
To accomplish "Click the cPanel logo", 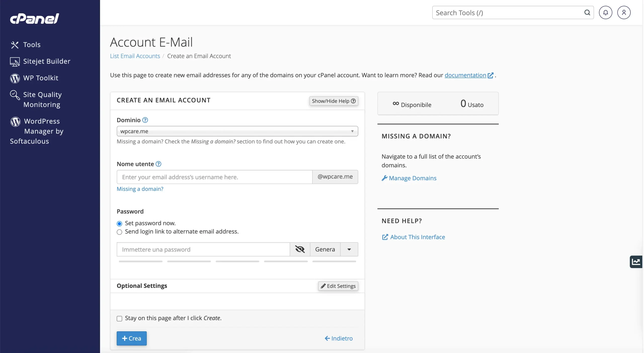I will tap(34, 19).
